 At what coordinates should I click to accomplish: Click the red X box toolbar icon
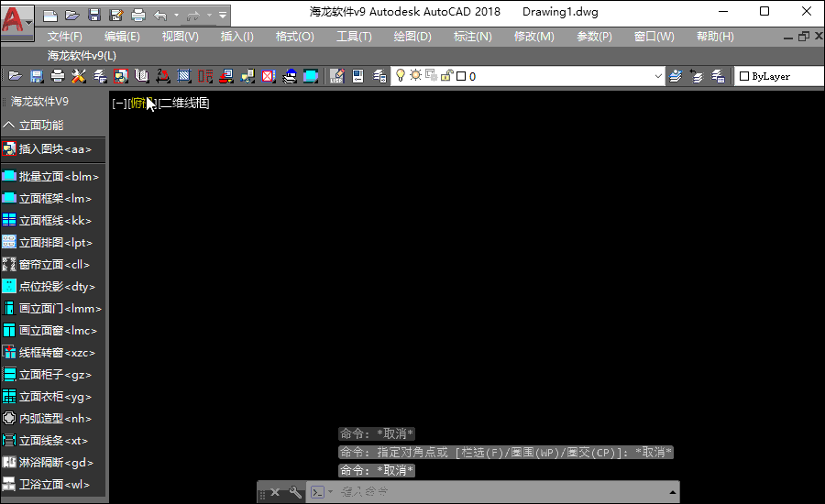coord(269,76)
